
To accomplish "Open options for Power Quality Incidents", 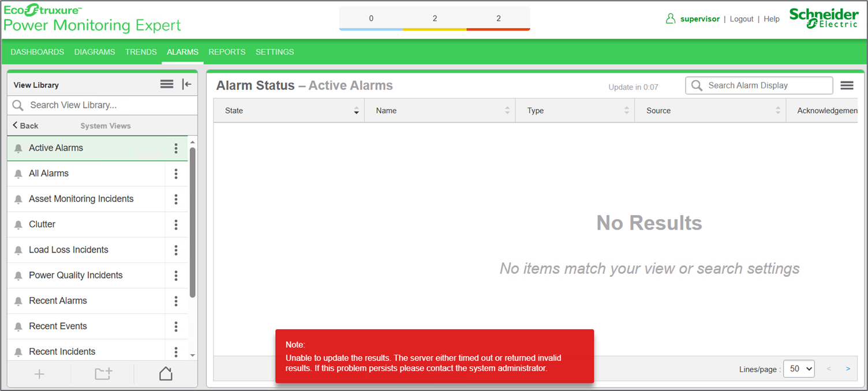I will 176,275.
